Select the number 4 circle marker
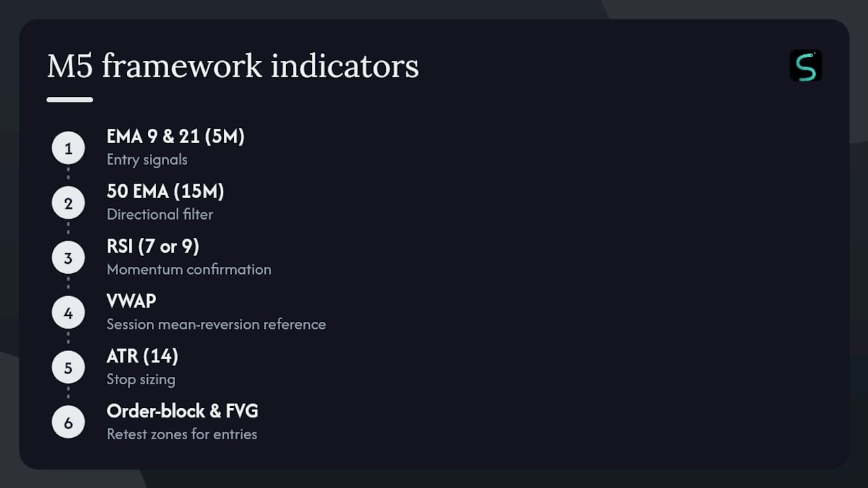The width and height of the screenshot is (868, 488). 68,313
